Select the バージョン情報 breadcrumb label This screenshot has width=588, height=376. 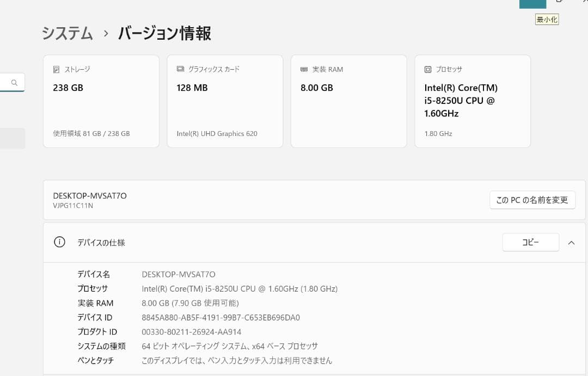tap(164, 33)
